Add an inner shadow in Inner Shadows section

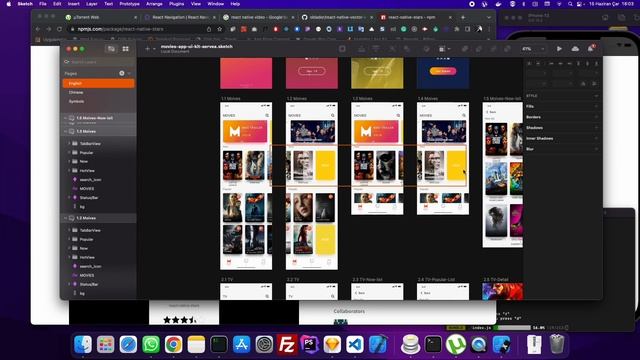[x=596, y=138]
